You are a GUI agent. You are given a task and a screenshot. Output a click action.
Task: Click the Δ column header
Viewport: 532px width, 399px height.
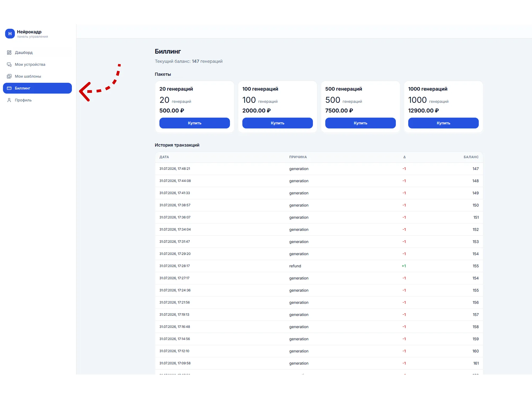tap(404, 157)
